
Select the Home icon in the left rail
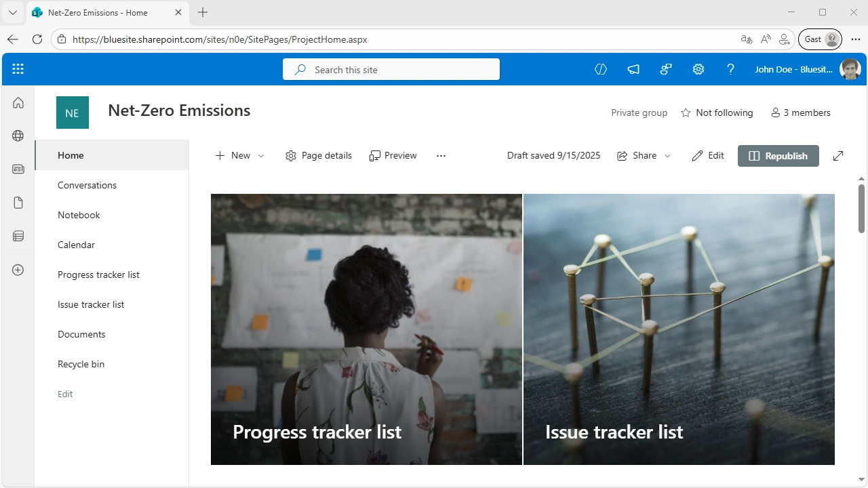(18, 102)
